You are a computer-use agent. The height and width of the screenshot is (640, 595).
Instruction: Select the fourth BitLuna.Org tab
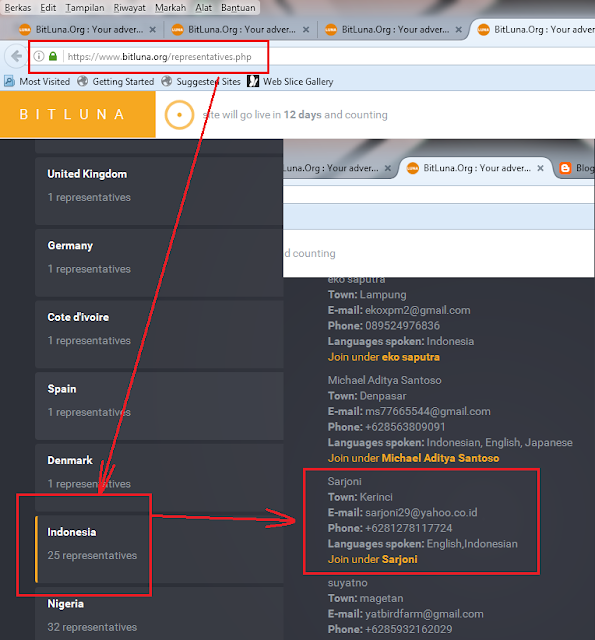(x=535, y=29)
